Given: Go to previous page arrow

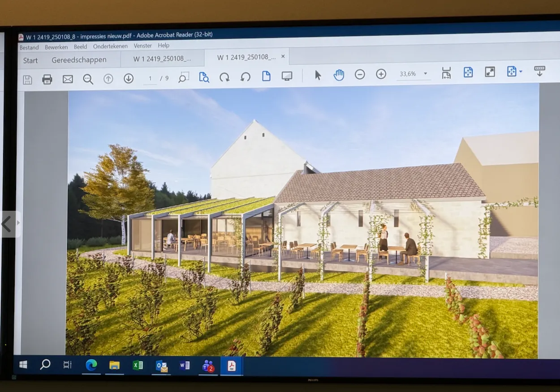Looking at the screenshot, I should tap(108, 79).
